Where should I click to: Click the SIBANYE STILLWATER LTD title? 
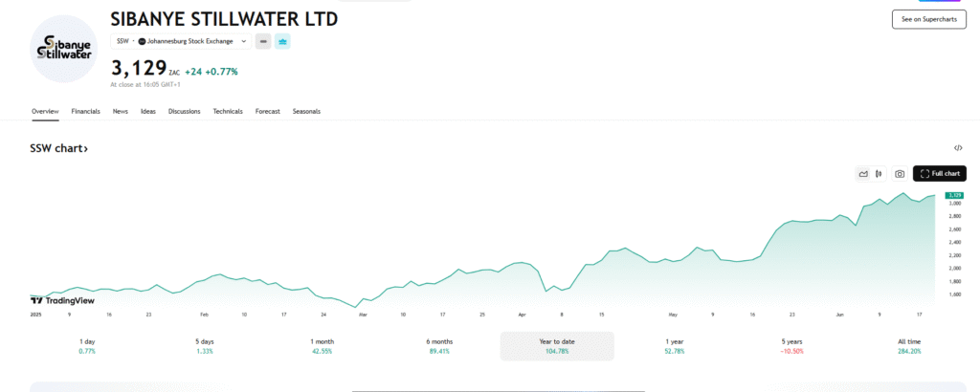224,19
